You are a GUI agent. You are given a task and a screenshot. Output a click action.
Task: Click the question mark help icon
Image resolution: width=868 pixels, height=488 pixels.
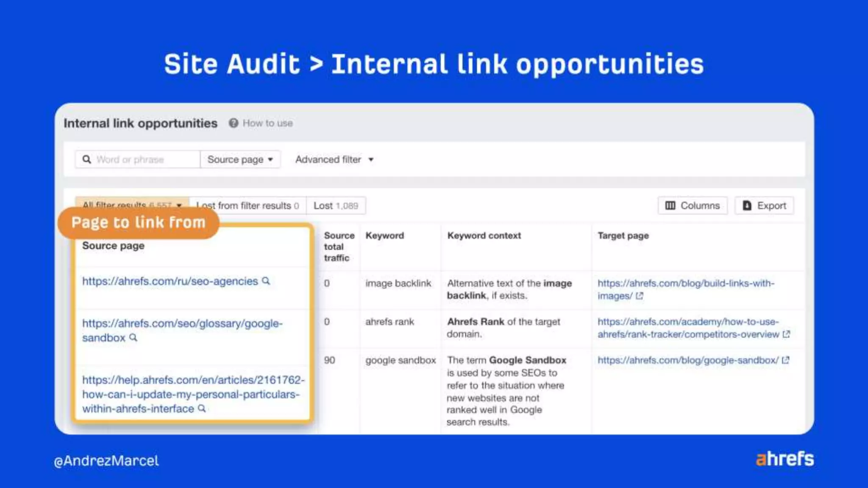point(233,123)
